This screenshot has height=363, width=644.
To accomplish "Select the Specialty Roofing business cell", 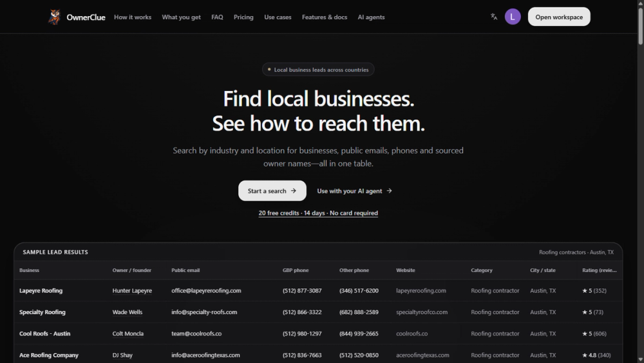I will [x=43, y=312].
